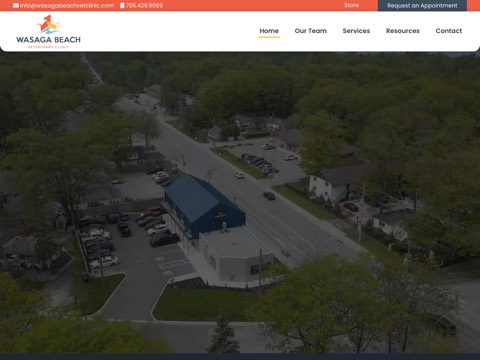Screen dimensions: 480x360
Task: Open the Our Team menu item
Action: point(311,31)
